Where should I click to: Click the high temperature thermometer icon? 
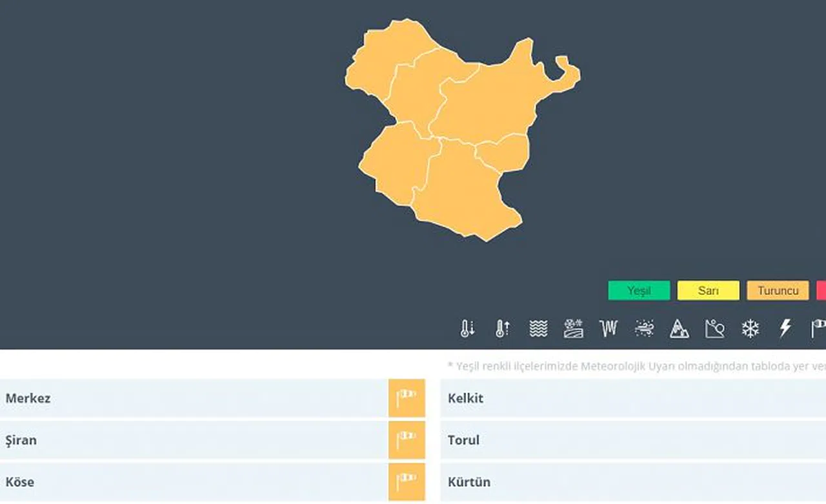pos(502,328)
